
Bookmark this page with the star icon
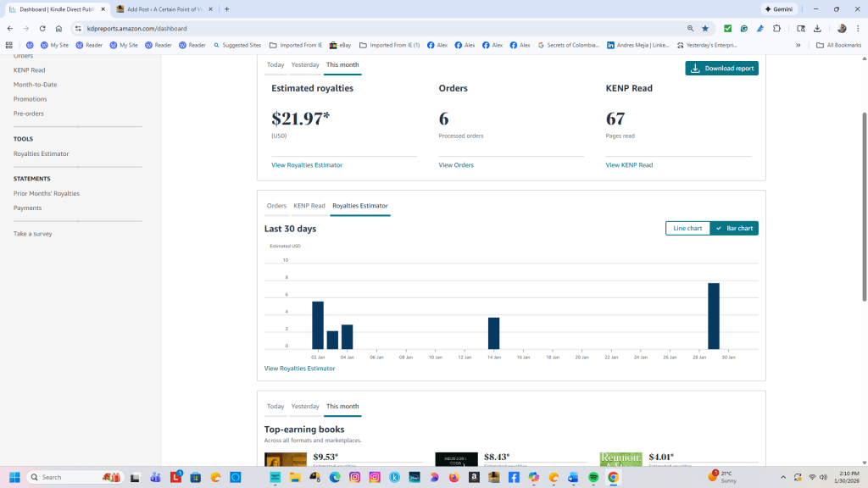pos(704,28)
